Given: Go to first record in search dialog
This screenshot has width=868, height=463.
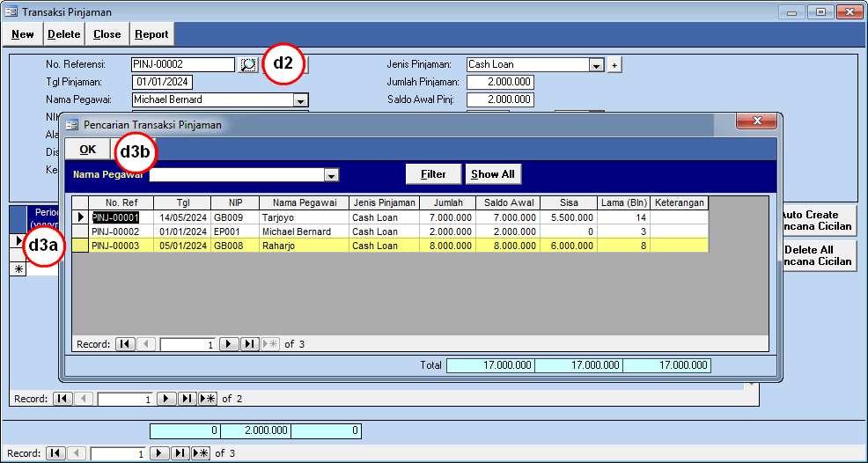Looking at the screenshot, I should [125, 344].
